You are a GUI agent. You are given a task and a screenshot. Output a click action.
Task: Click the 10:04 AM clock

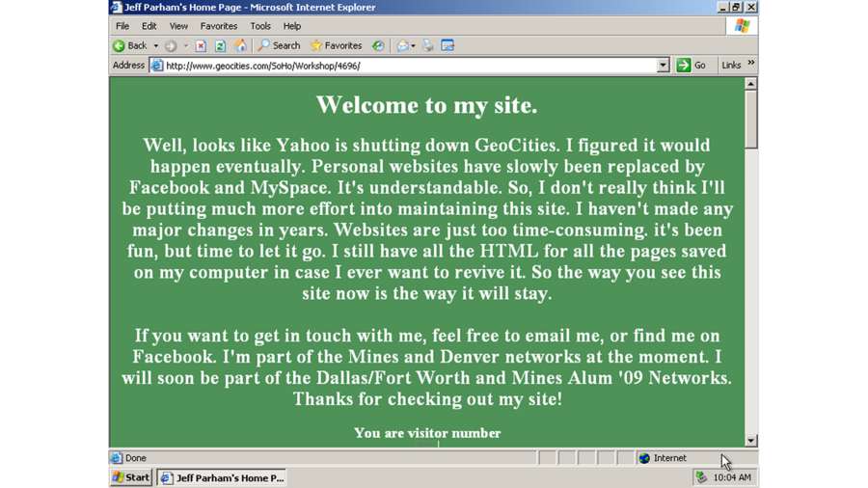coord(732,477)
